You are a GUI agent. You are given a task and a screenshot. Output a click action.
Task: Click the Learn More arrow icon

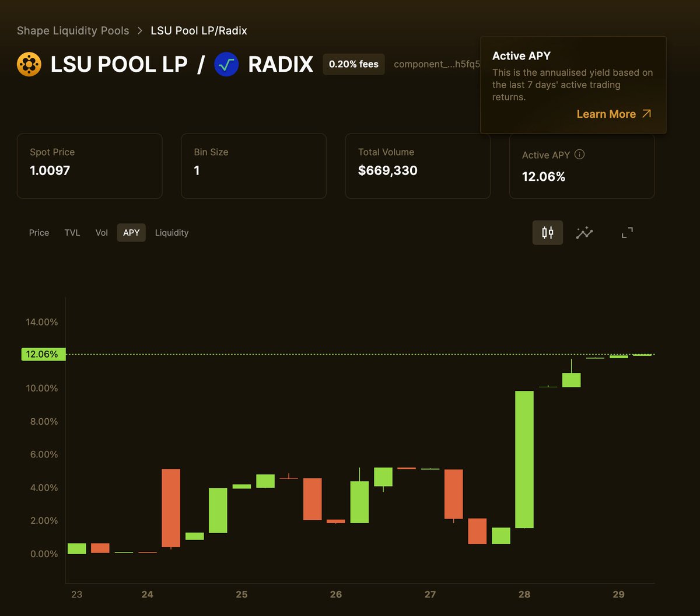[x=646, y=114]
